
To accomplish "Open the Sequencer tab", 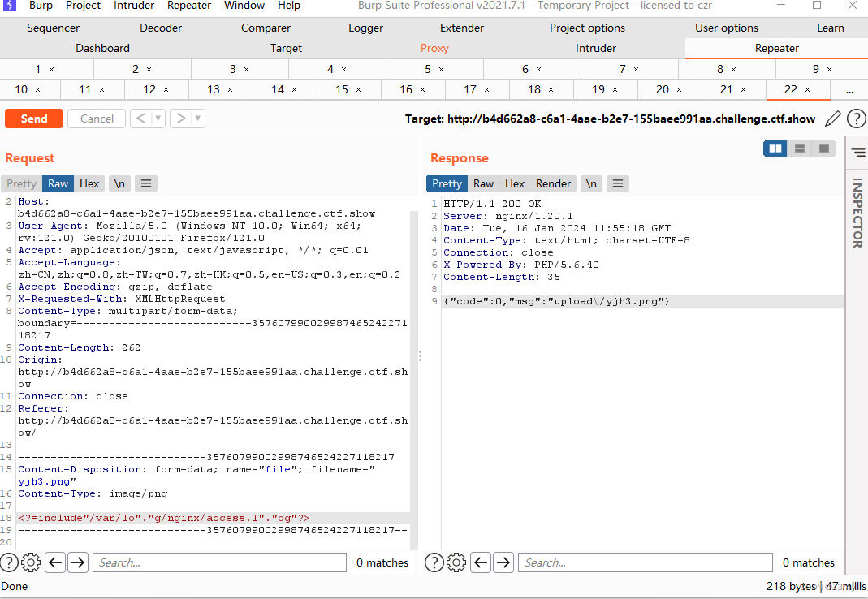I will point(53,28).
